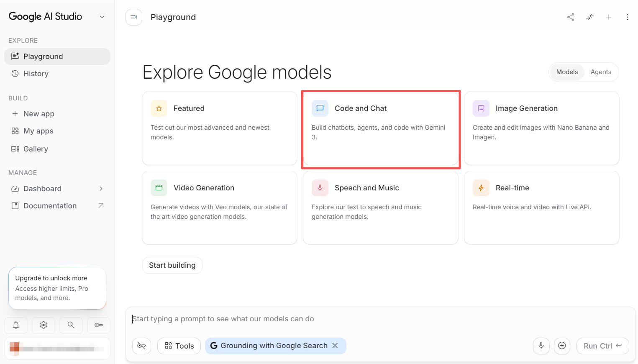Switch to the Models tab
Screen dimensions: 638x364
coord(567,72)
